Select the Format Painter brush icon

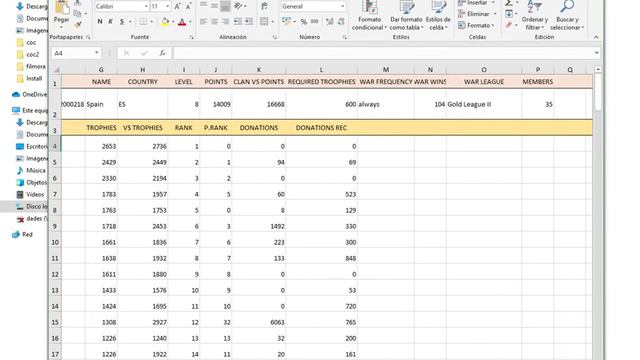pos(77,25)
